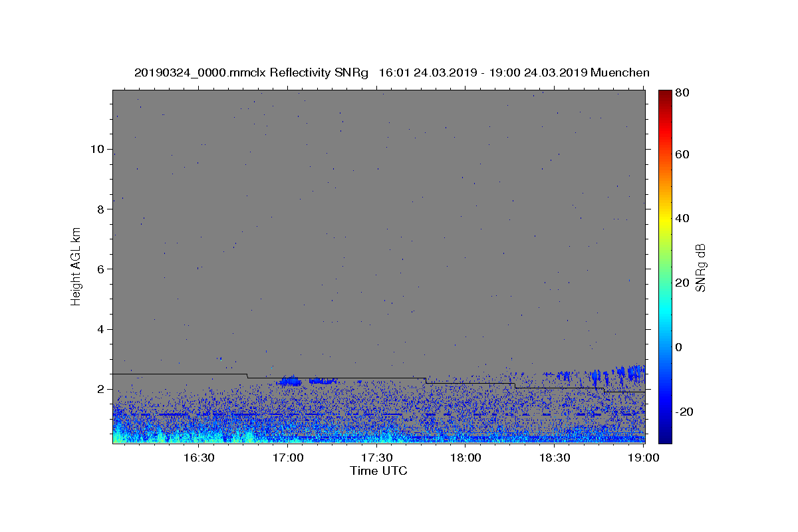This screenshot has width=798, height=532.
Task: Click the 19:00 time tick label
Action: [644, 458]
